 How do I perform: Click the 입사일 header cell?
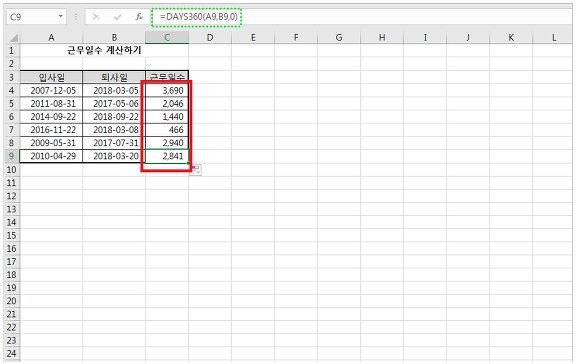pos(51,77)
